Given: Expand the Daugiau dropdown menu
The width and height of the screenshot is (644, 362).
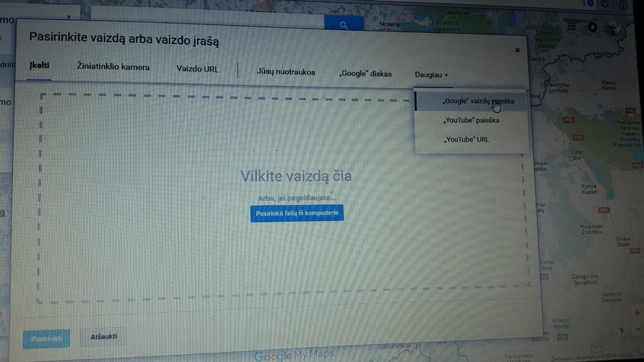Looking at the screenshot, I should tap(431, 74).
